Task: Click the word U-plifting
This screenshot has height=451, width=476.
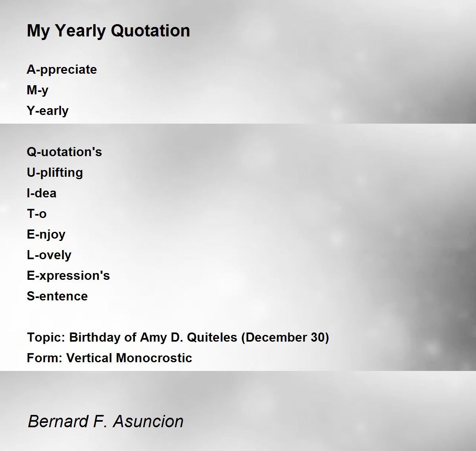Action: pyautogui.click(x=55, y=173)
